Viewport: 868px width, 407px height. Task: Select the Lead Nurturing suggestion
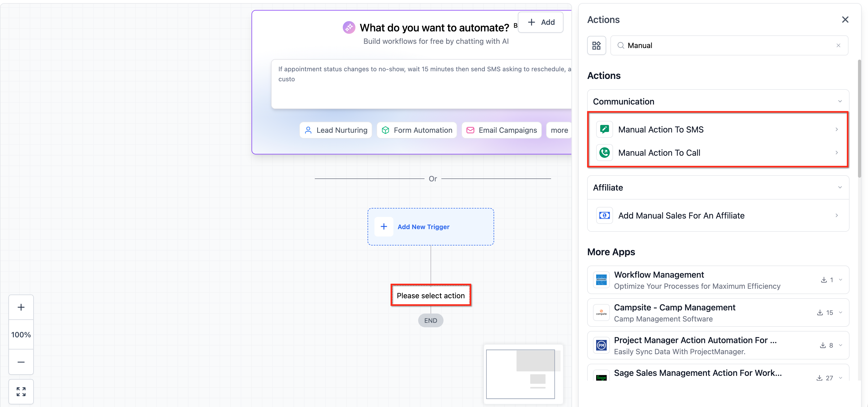coord(336,130)
